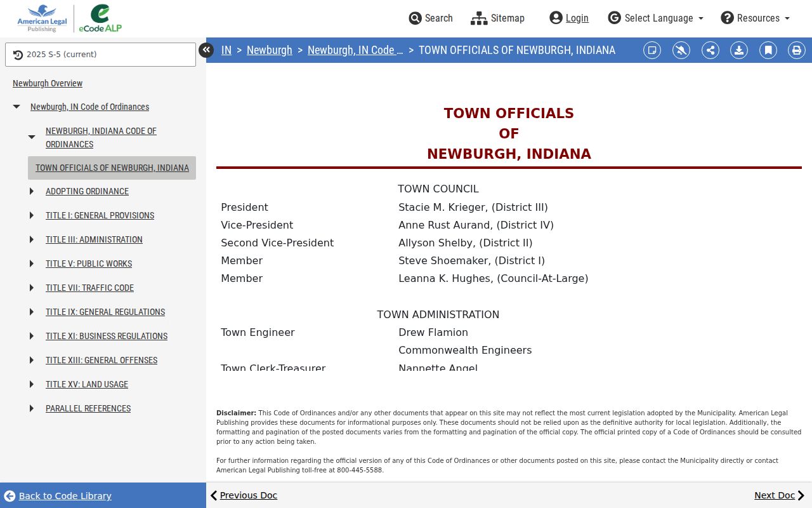Open the Search tool in the header

pyautogui.click(x=431, y=18)
